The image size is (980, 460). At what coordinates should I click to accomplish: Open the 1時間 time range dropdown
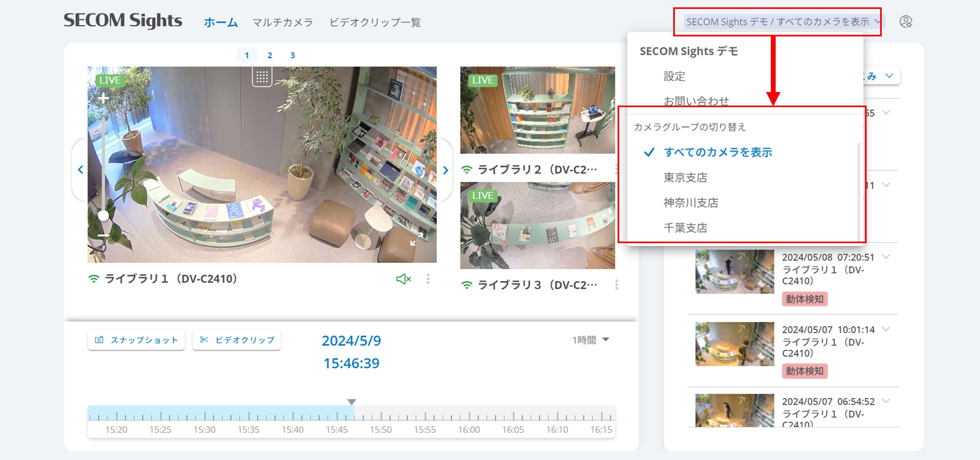point(590,340)
